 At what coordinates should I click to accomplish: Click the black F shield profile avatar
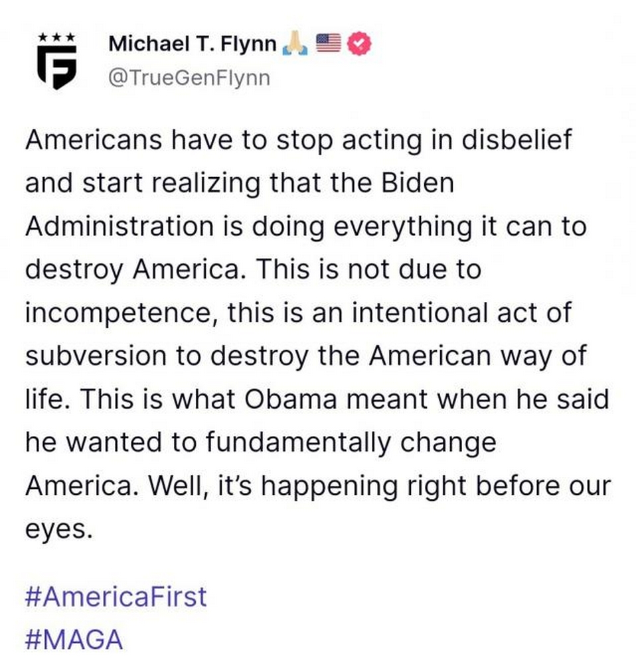click(x=57, y=67)
